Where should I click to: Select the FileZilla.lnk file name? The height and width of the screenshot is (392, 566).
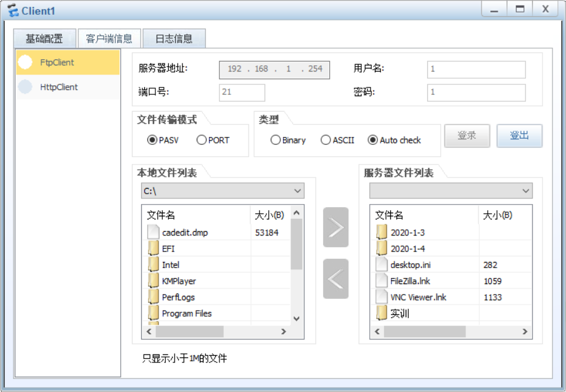tap(410, 281)
